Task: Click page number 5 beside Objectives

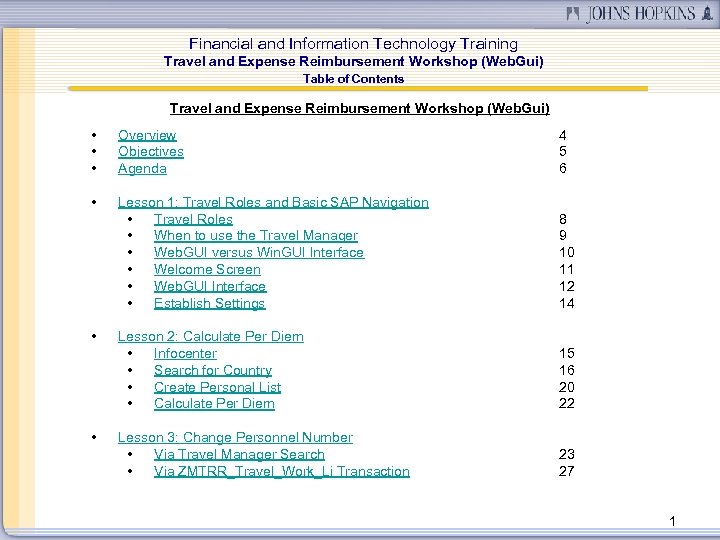Action: pos(562,152)
